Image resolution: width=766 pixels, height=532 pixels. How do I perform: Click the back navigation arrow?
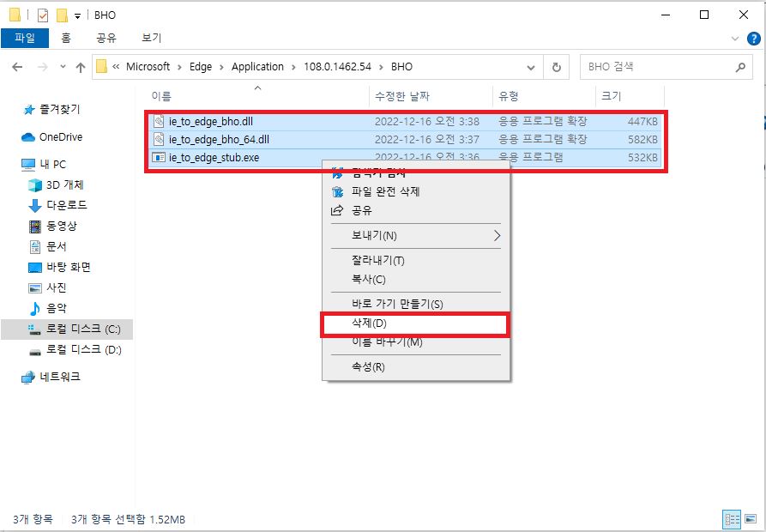[x=15, y=67]
